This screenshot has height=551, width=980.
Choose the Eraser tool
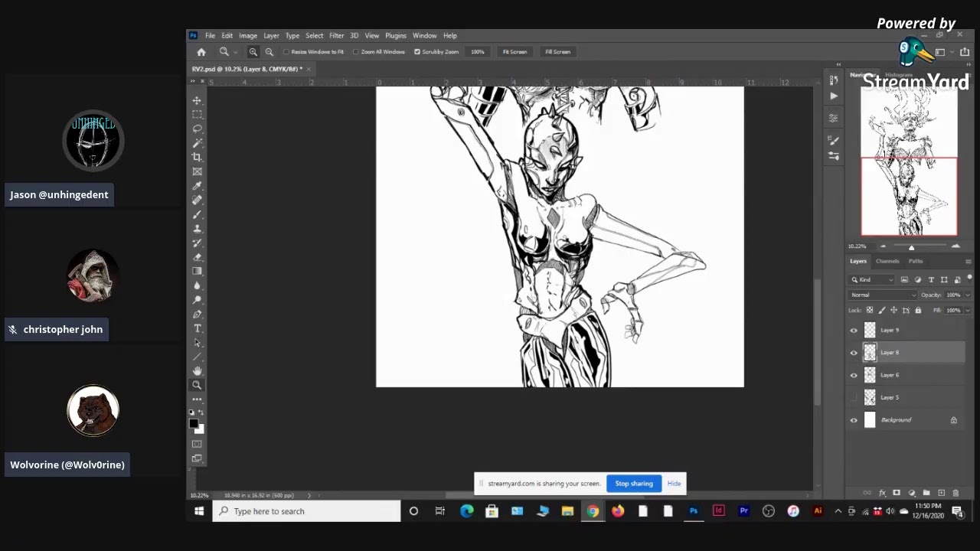click(x=197, y=257)
